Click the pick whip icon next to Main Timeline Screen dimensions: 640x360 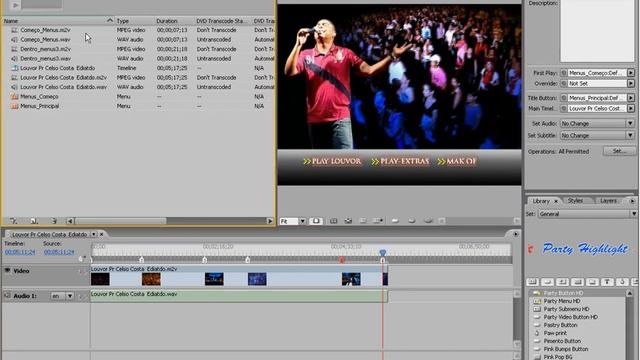[x=564, y=109]
